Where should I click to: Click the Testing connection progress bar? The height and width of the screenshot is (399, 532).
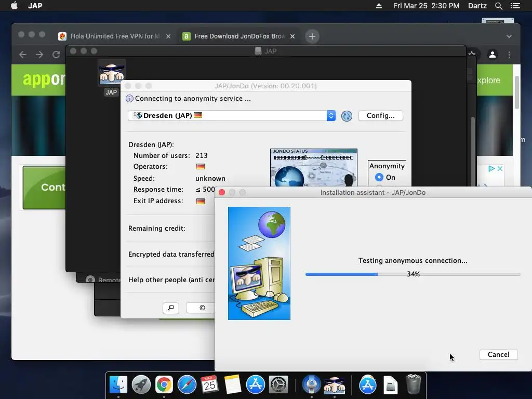coord(413,274)
